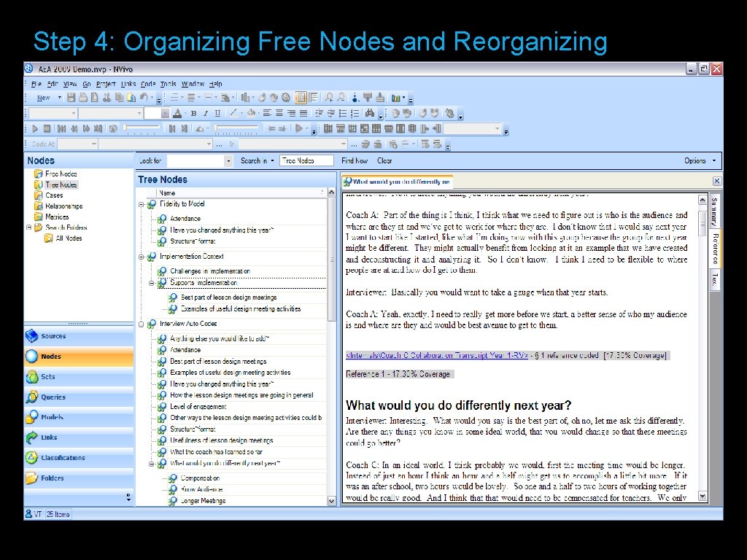The height and width of the screenshot is (560, 747).
Task: Toggle Italic formatting
Action: pos(205,113)
